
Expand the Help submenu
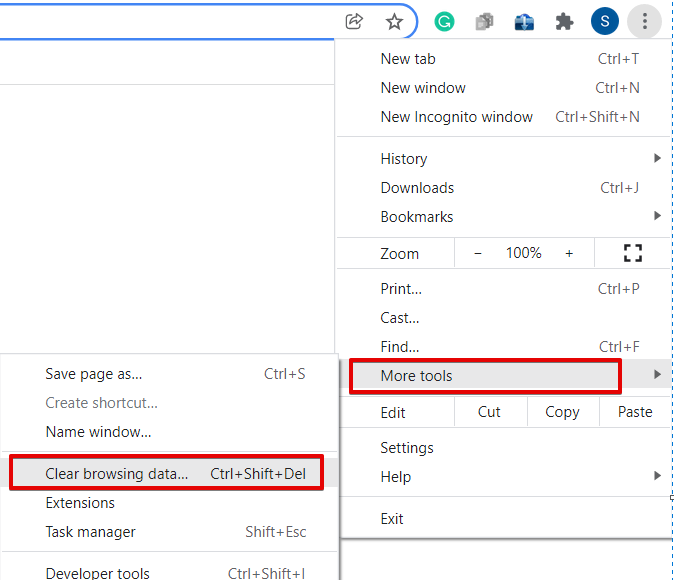coord(506,477)
